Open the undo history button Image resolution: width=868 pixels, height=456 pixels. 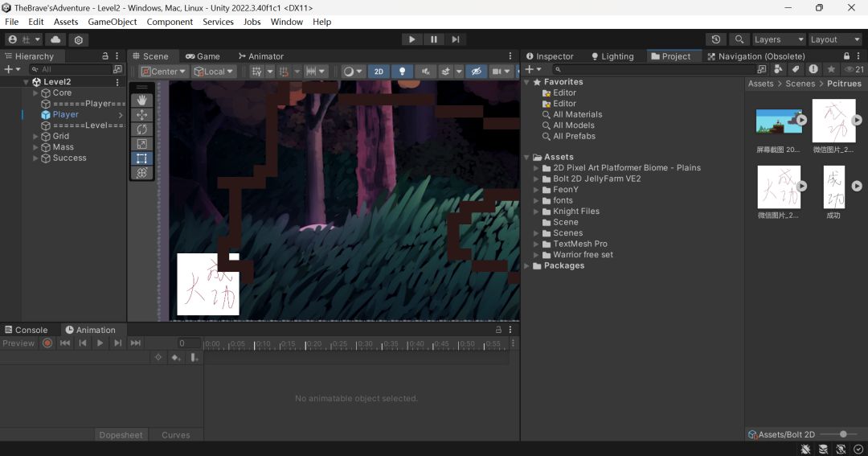pyautogui.click(x=716, y=39)
